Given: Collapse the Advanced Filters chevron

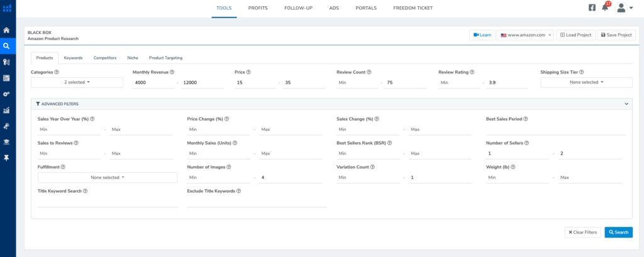Looking at the screenshot, I should tap(626, 104).
